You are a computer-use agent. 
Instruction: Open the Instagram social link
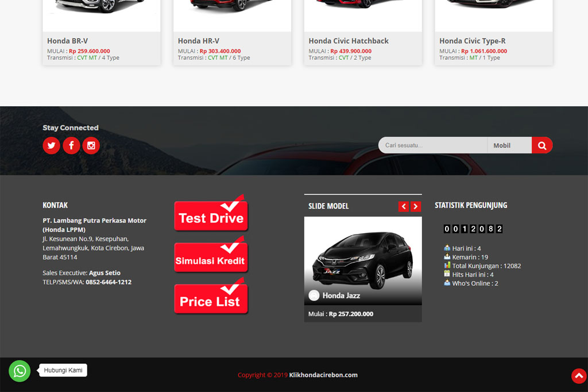91,145
